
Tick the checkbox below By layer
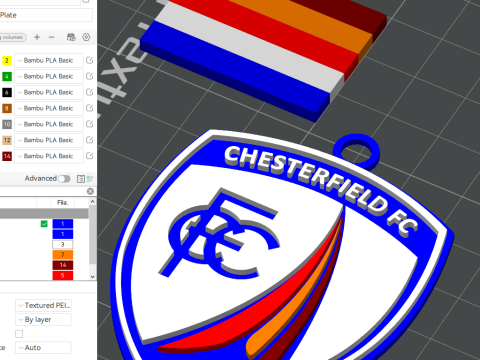click(19, 334)
